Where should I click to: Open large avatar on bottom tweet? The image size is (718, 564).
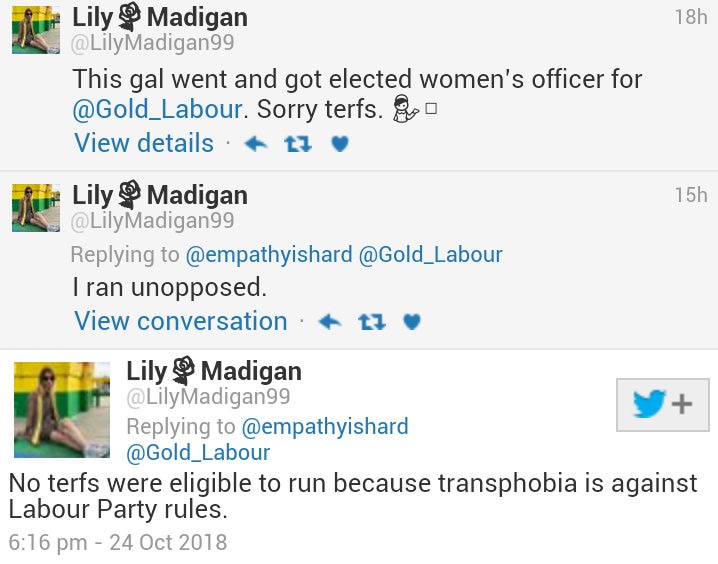tap(62, 410)
